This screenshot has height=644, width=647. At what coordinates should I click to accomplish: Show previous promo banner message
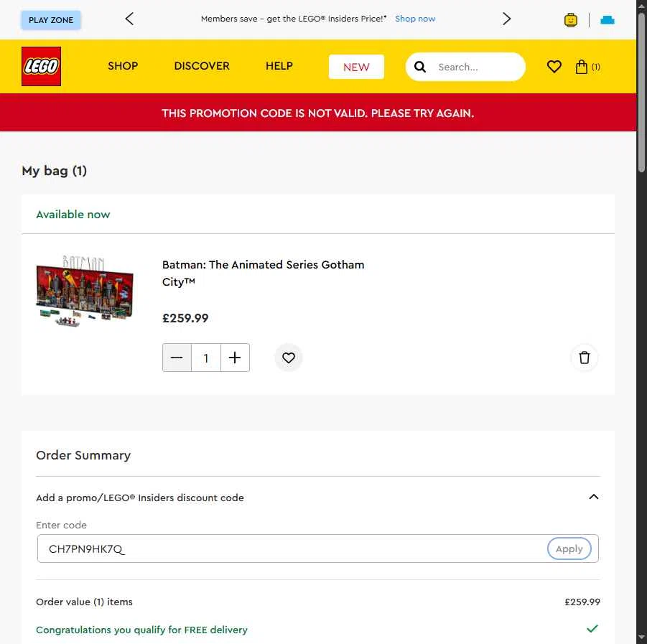[129, 19]
